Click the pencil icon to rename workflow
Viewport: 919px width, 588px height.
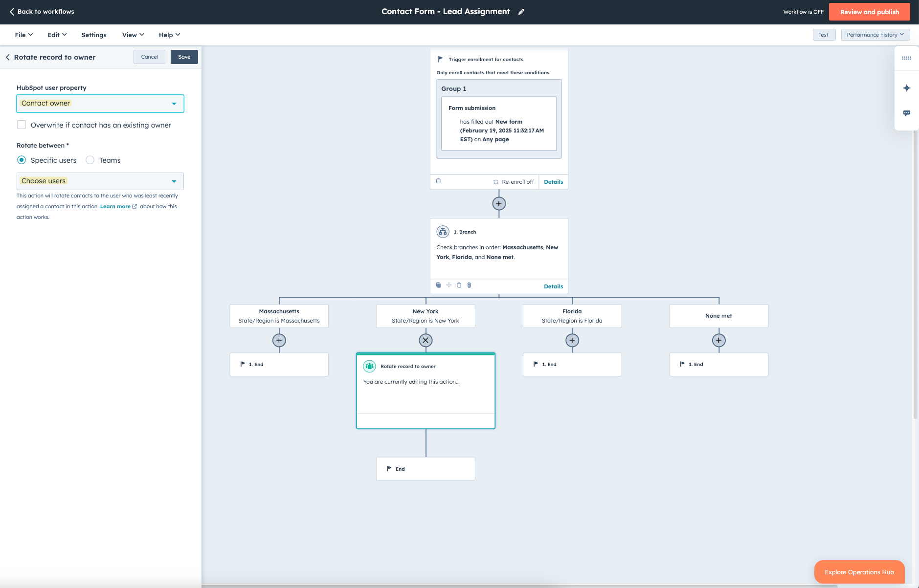click(521, 12)
